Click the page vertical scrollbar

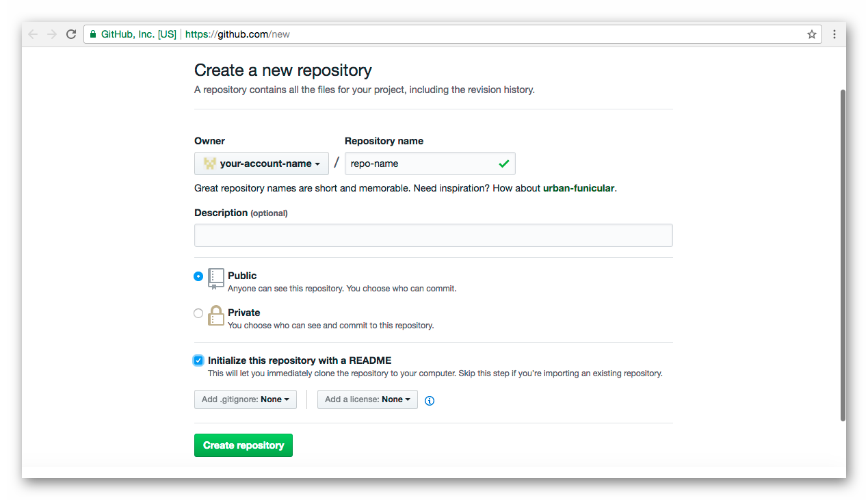(843, 255)
